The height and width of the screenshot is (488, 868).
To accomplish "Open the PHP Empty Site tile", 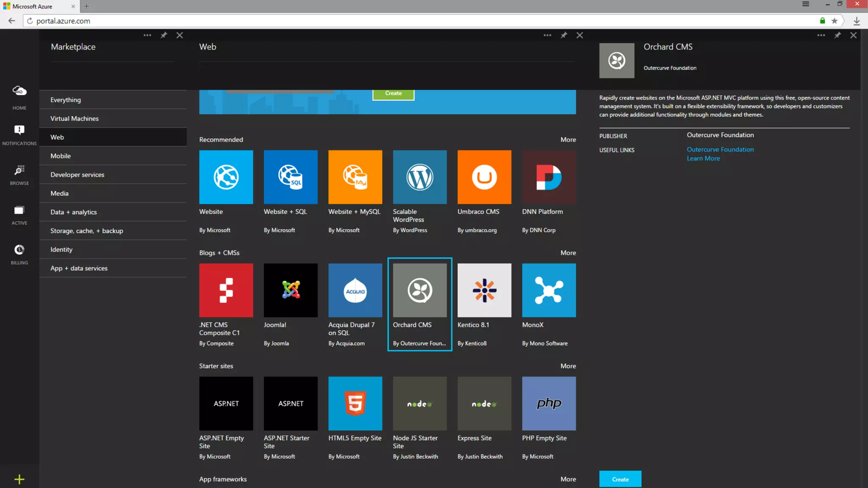I will 548,404.
